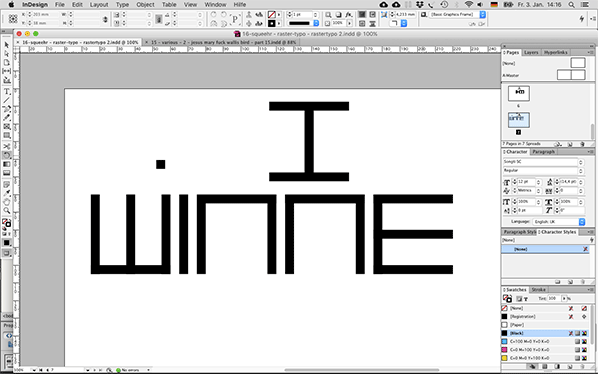
Task: Open the Language dropdown English: UK
Action: pos(559,222)
